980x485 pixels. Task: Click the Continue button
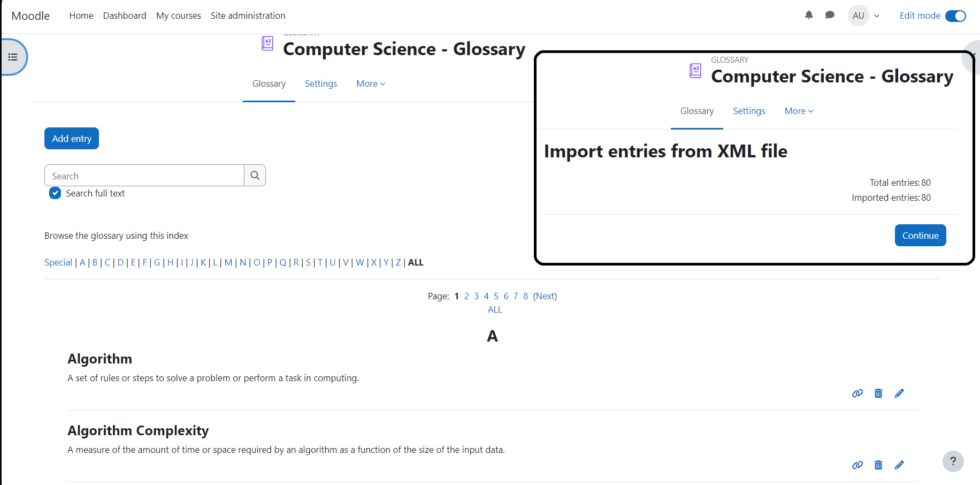920,236
